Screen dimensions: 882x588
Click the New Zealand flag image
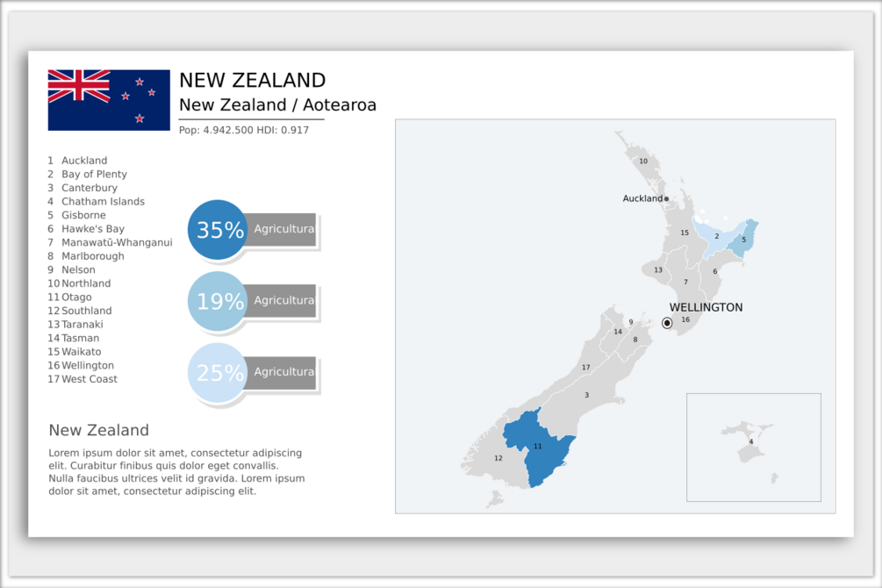[109, 100]
